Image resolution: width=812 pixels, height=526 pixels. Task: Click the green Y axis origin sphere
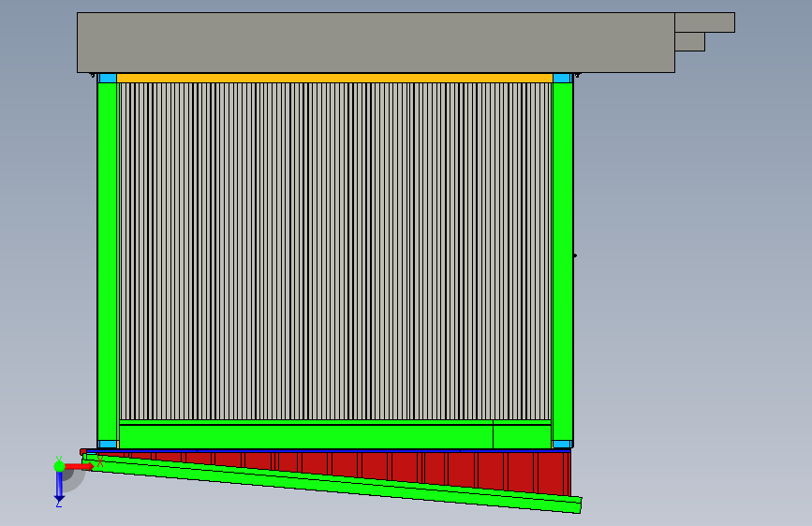tap(59, 466)
